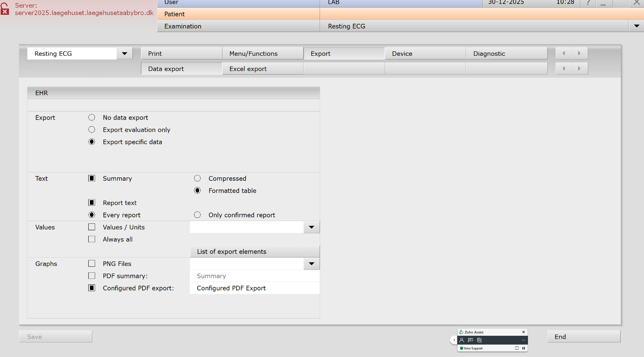The width and height of the screenshot is (644, 357).
Task: Choose Only confirmed report radio button
Action: (198, 215)
